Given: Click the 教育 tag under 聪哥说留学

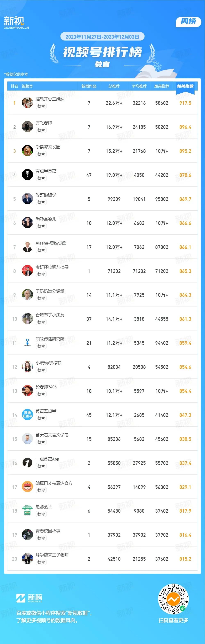Looking at the screenshot, I should 41,202.
